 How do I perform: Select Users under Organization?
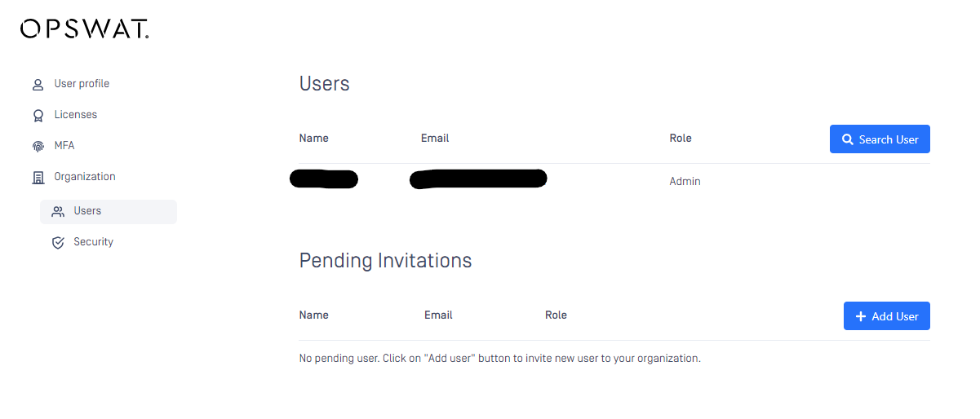point(109,211)
